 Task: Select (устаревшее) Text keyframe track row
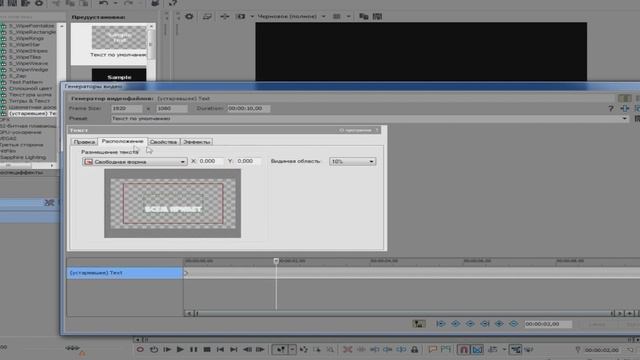pos(124,273)
